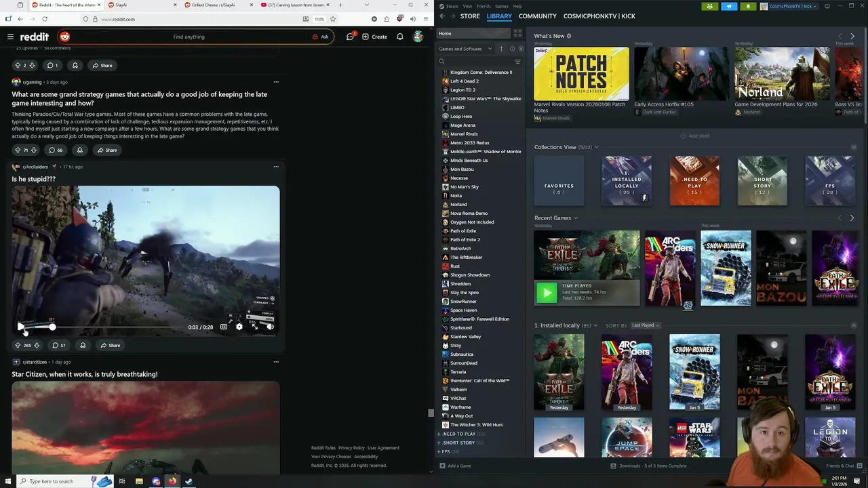
Task: Open 'Star Citizen, when it works' post title
Action: [84, 374]
